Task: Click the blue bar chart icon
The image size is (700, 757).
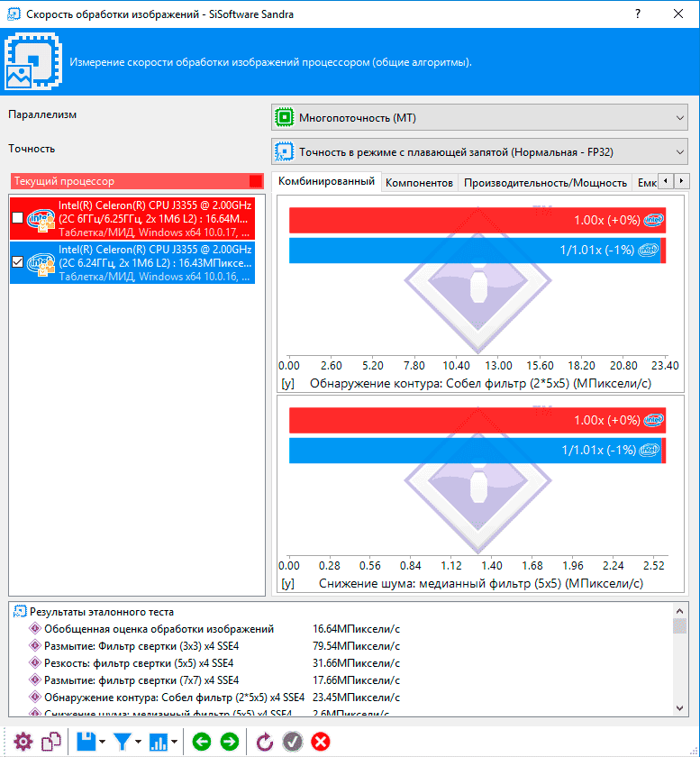Action: (159, 742)
